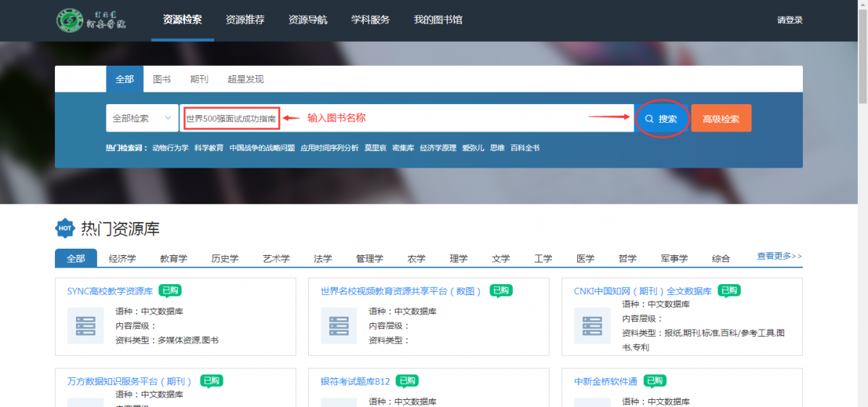Open SYNC高校教学资源库 title link
868x407 pixels.
[110, 291]
